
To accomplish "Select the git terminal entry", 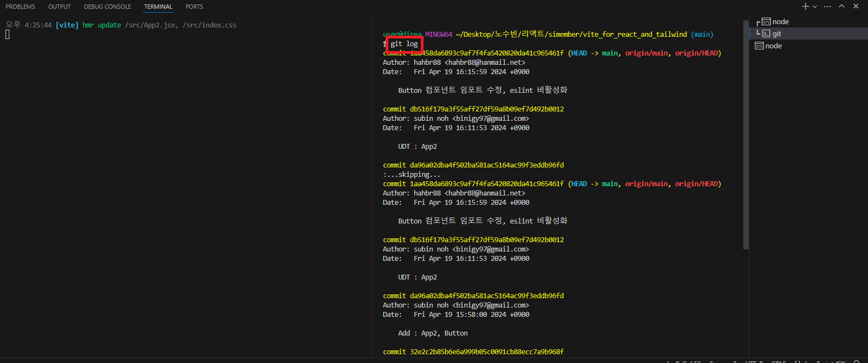I will (x=808, y=33).
